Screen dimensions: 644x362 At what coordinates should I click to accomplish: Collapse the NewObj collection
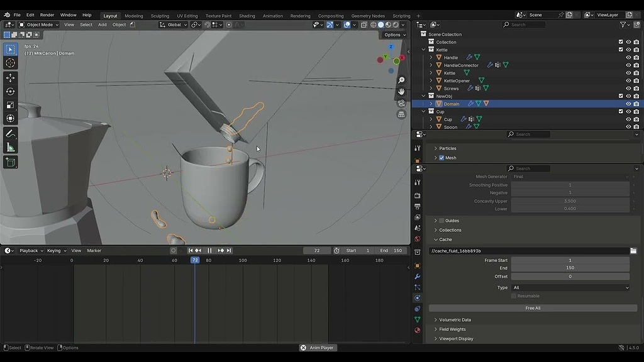click(x=423, y=96)
